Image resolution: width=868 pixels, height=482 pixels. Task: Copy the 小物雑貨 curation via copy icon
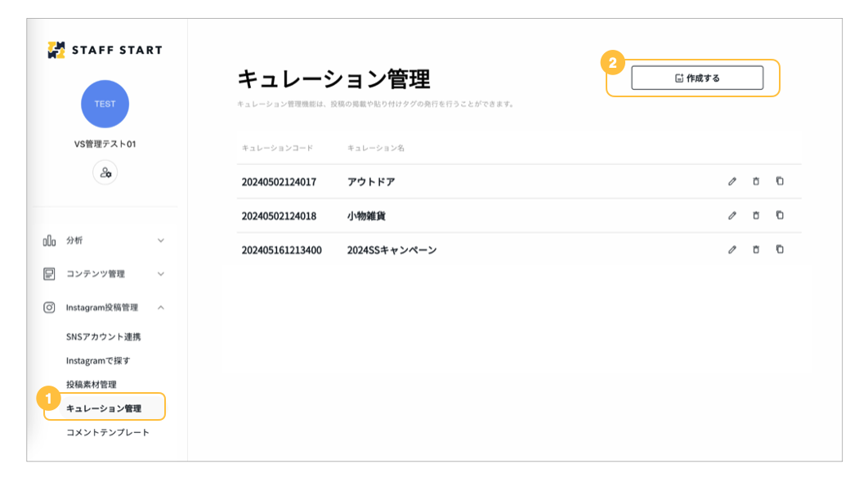pos(780,216)
